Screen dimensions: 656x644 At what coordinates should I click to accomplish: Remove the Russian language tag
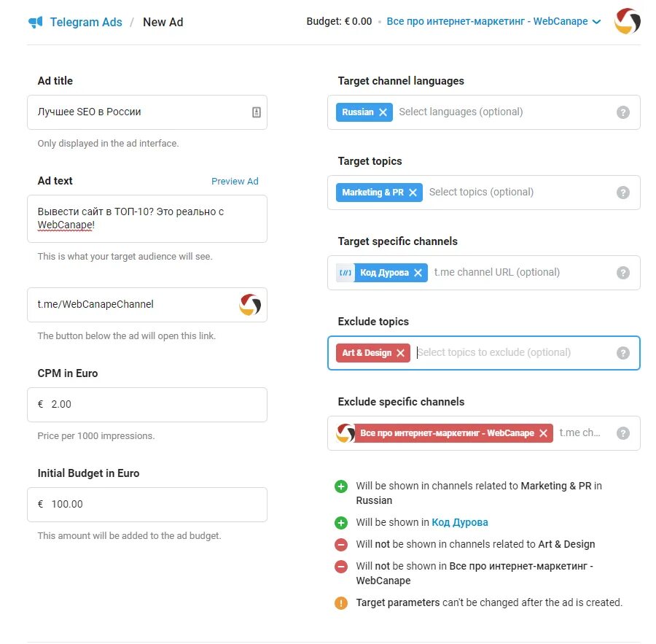[383, 112]
